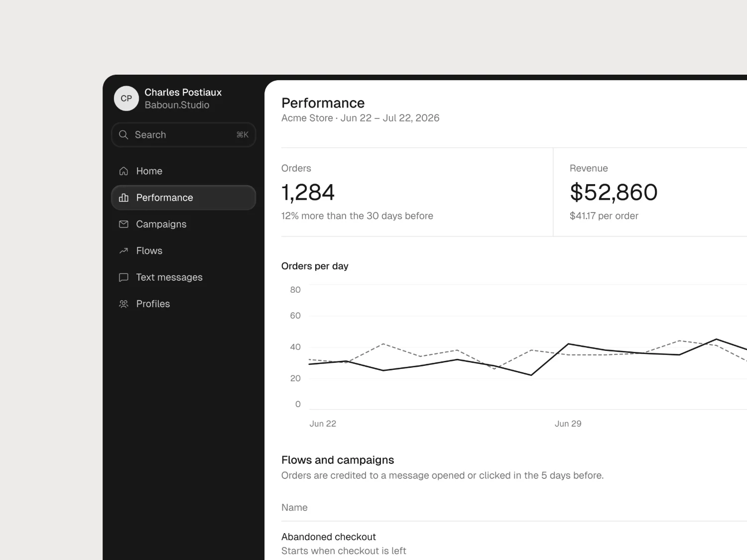Click "12% more than the 30 days before"

(x=357, y=216)
